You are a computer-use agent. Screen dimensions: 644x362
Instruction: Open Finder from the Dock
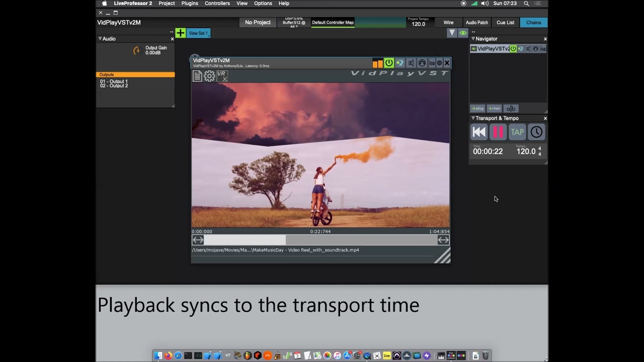[158, 355]
